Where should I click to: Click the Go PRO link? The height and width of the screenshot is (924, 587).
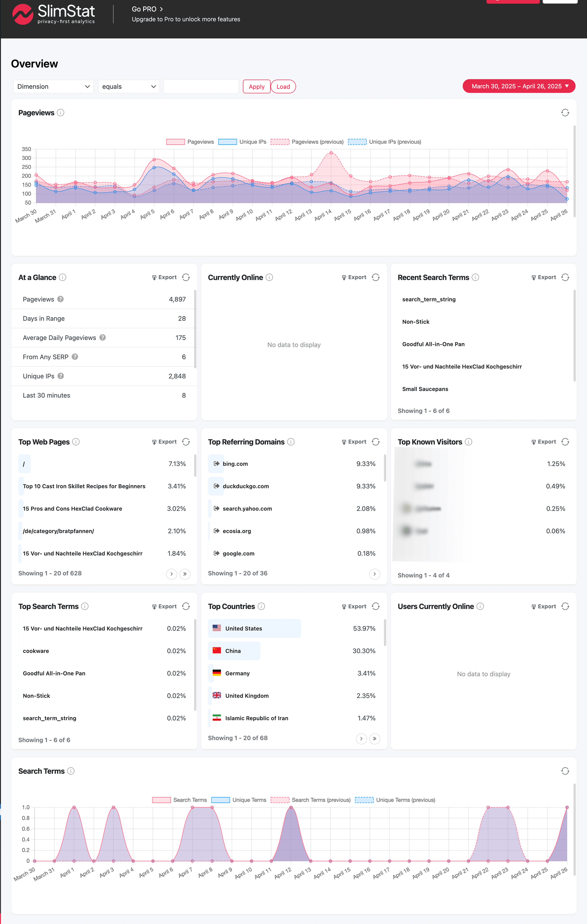(x=147, y=9)
